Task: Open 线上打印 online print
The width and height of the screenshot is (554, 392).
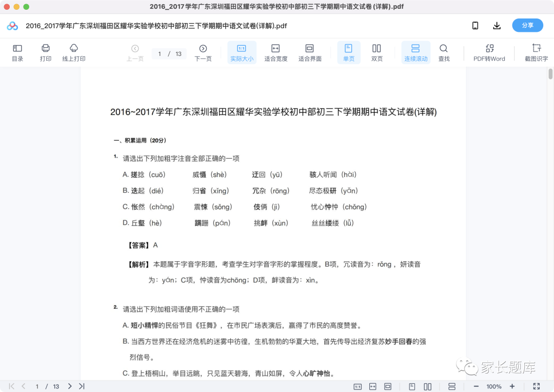Action: tap(74, 53)
